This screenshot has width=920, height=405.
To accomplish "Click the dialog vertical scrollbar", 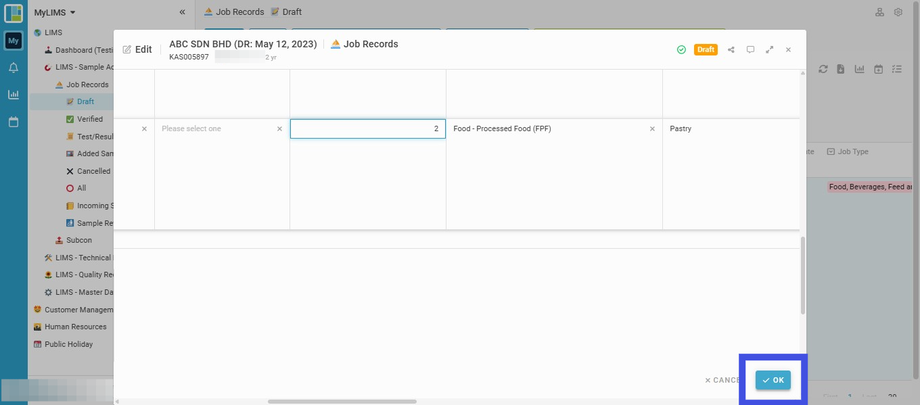I will coord(803,275).
